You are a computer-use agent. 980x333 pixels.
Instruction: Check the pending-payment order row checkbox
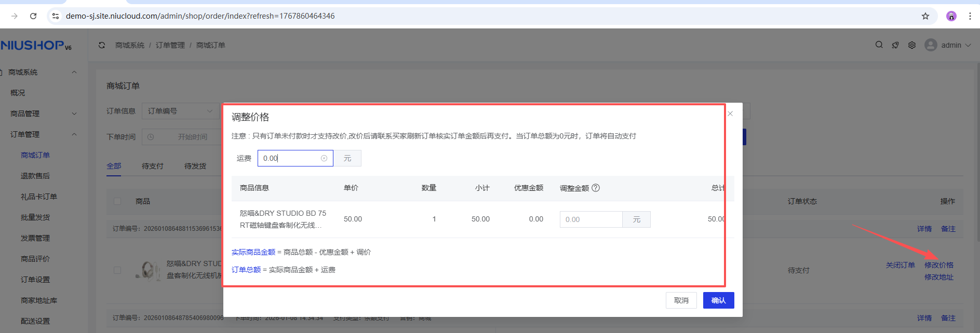coord(117,270)
